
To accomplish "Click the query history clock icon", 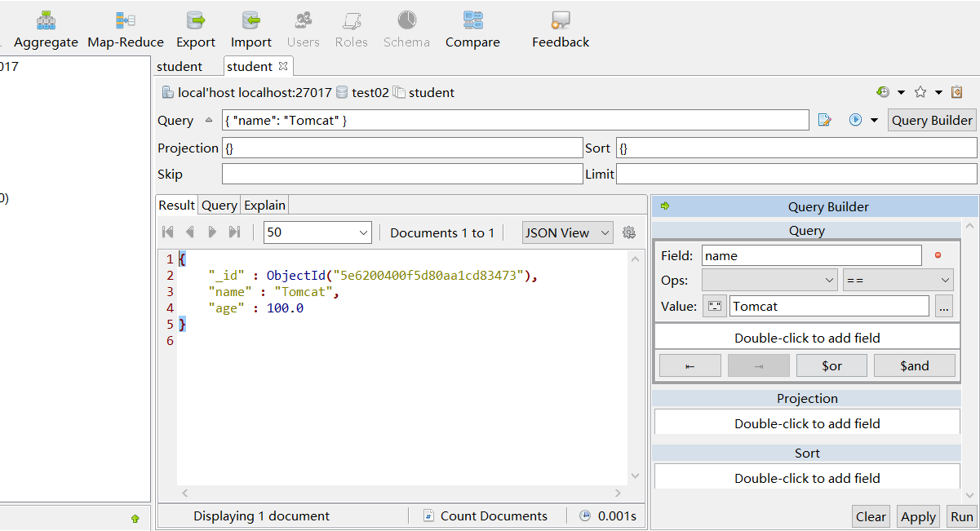I will tap(882, 92).
